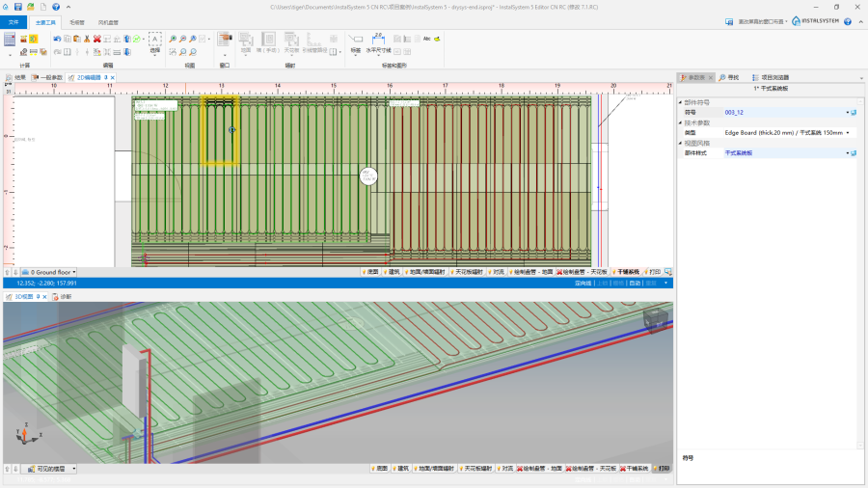The height and width of the screenshot is (488, 868).
Task: Open the 项目浏览器 panel tab
Action: (771, 77)
